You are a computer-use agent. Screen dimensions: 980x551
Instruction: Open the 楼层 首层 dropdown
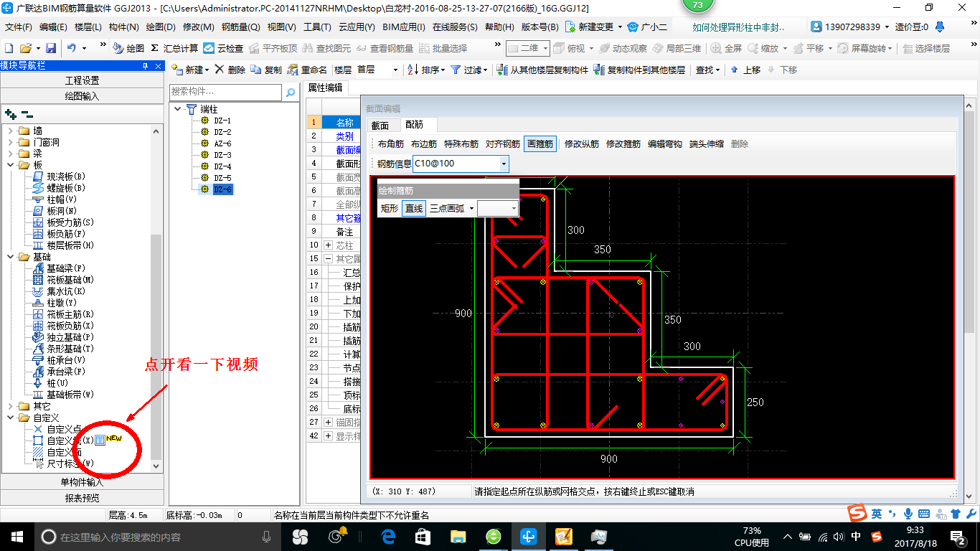(395, 70)
